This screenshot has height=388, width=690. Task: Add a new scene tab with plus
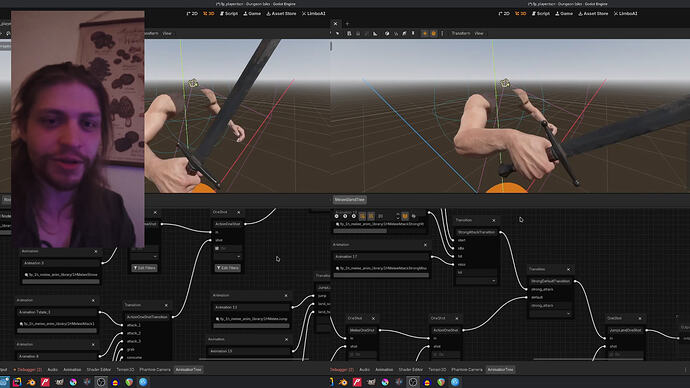347,24
